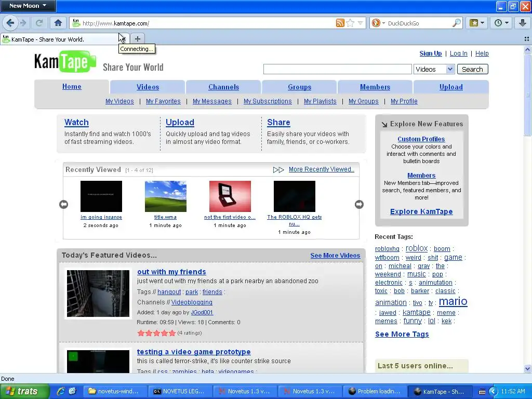The height and width of the screenshot is (399, 532).
Task: Open the Videoblogging channel link
Action: coord(192,302)
